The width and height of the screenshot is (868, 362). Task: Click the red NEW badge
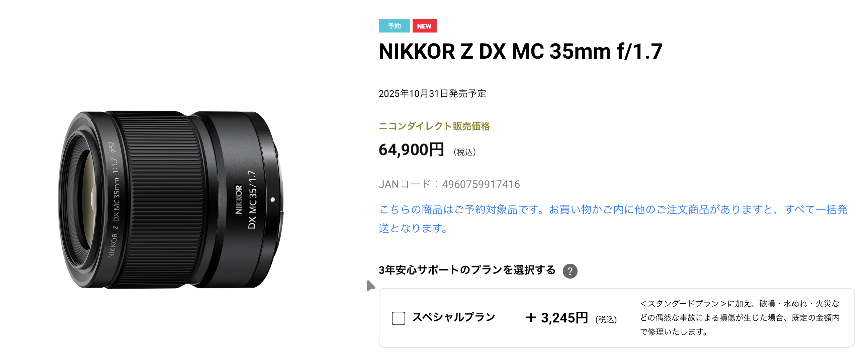[x=424, y=26]
